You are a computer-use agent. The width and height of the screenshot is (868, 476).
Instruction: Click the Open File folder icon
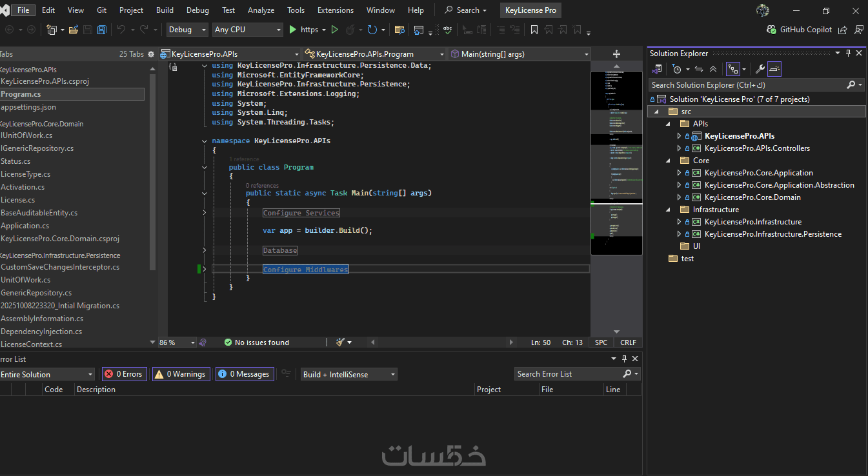coord(74,30)
